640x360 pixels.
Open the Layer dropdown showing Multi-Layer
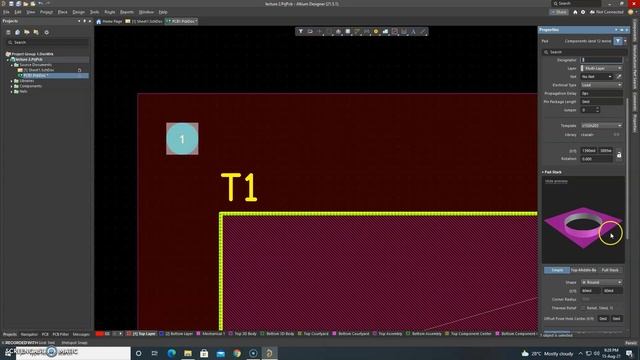coord(601,68)
